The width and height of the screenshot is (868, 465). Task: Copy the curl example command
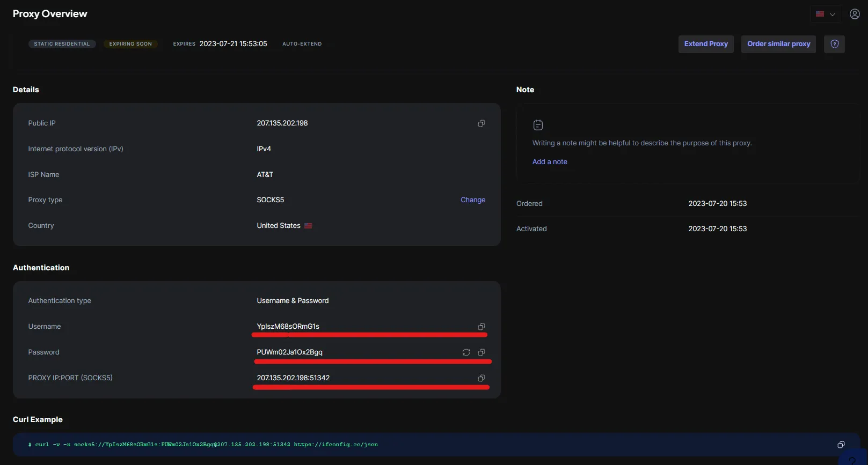coord(841,445)
